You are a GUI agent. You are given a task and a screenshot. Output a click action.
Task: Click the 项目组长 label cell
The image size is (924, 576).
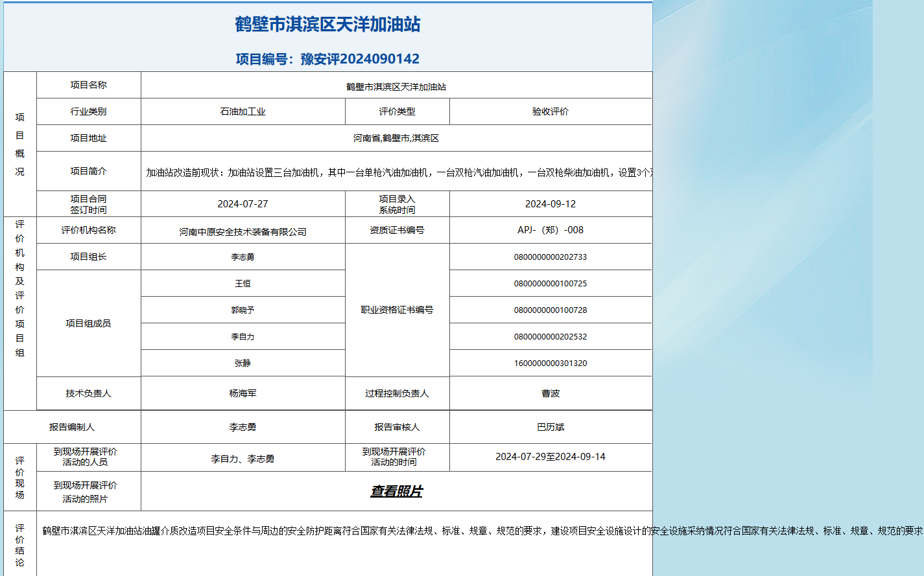click(89, 257)
